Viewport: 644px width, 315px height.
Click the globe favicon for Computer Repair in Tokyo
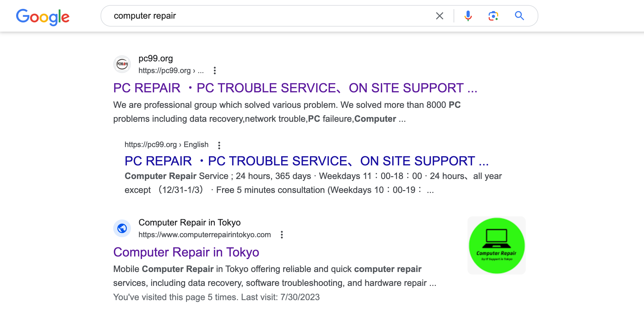pos(122,228)
